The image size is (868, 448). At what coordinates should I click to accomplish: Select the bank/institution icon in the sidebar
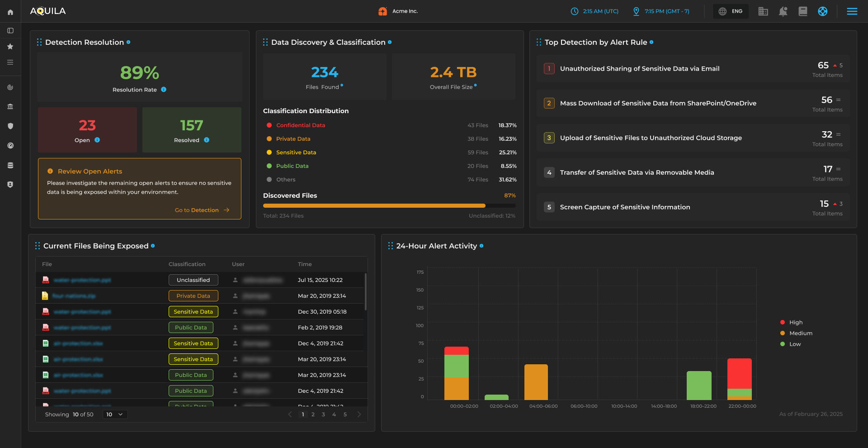point(10,106)
